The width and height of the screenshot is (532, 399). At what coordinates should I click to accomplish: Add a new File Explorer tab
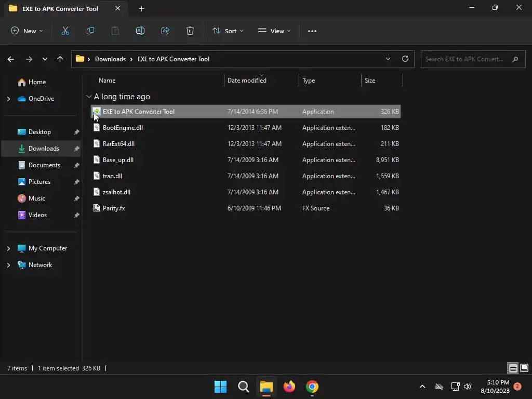(x=142, y=8)
